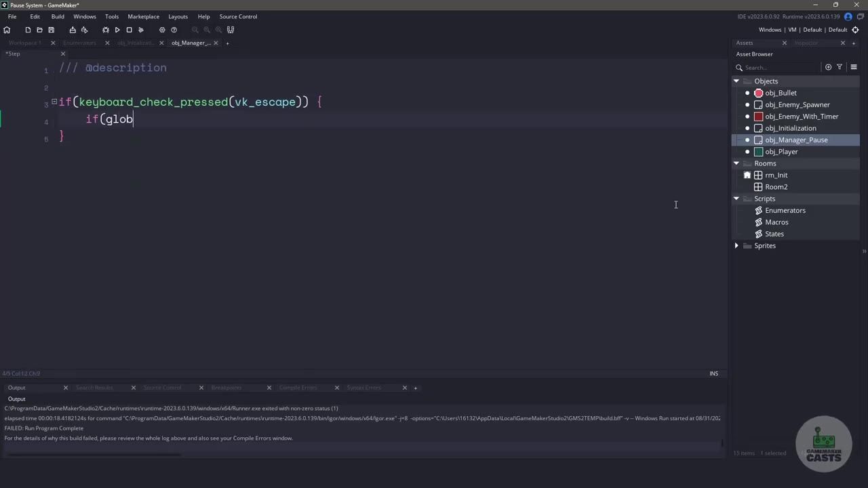868x488 pixels.
Task: Run the game with play icon
Action: (117, 30)
